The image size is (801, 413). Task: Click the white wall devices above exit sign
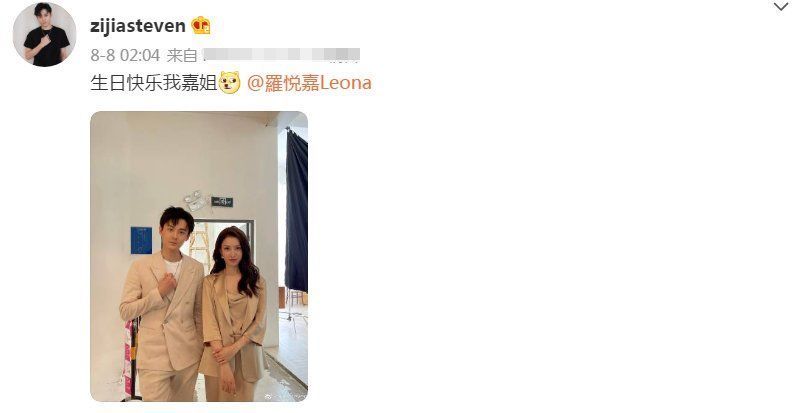[195, 200]
